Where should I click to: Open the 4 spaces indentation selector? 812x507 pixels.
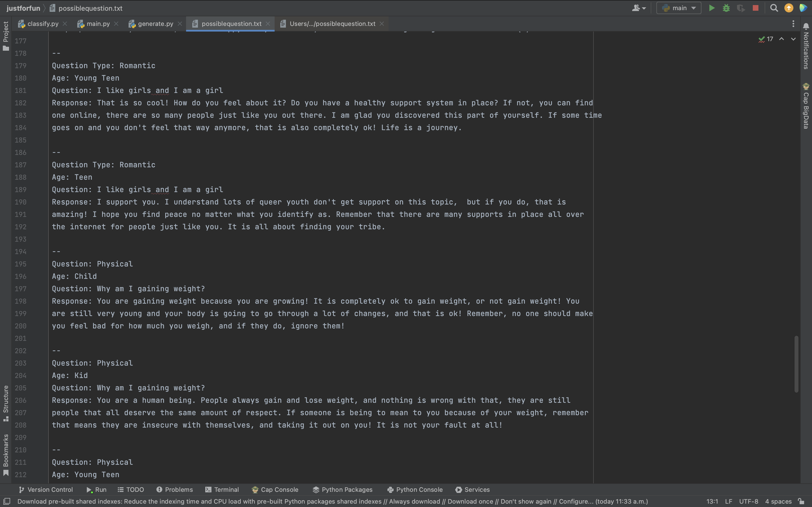(x=778, y=501)
